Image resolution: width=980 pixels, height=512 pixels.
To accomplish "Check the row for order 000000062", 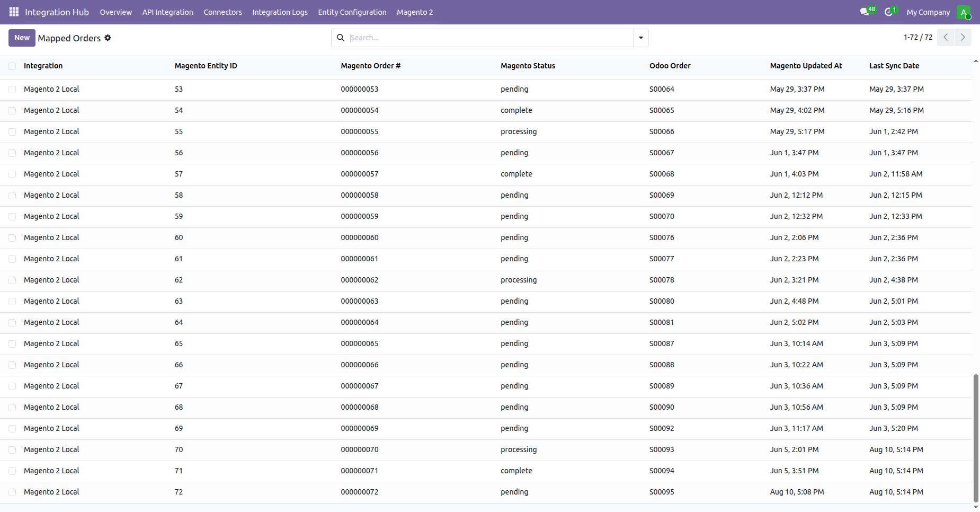I will 12,280.
